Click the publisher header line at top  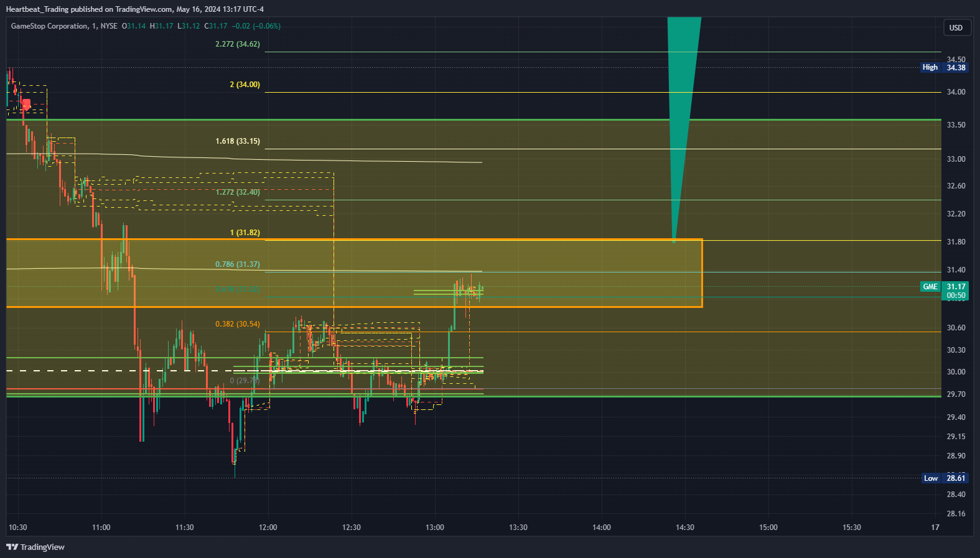tap(135, 9)
